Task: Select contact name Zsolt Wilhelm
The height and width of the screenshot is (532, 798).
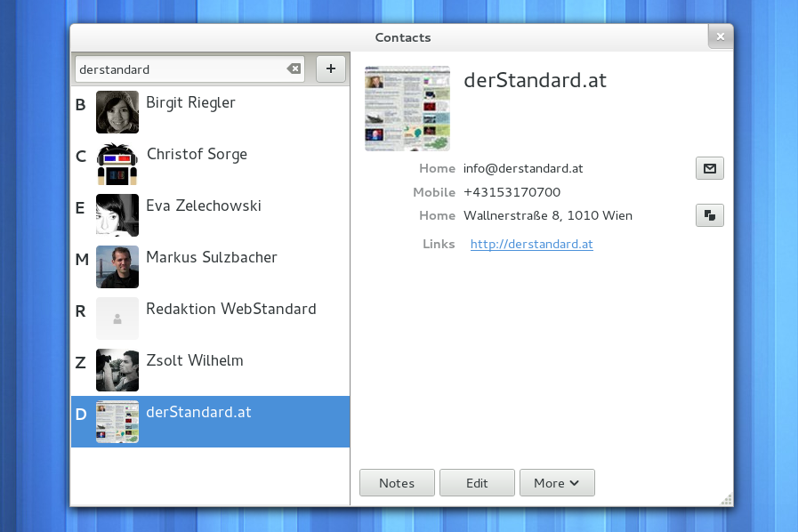Action: [195, 360]
